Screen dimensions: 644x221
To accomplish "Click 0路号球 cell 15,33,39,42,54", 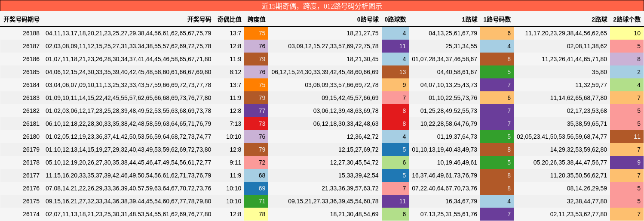I will 359,175.
